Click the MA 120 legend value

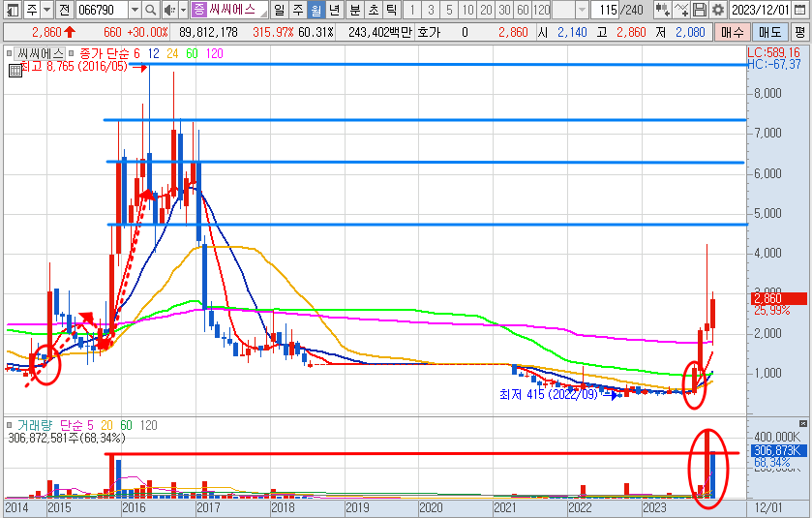pos(215,53)
